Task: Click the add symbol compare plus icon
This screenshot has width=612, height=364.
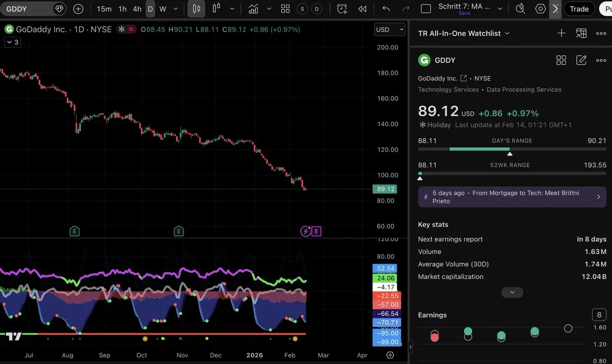Action: (78, 9)
